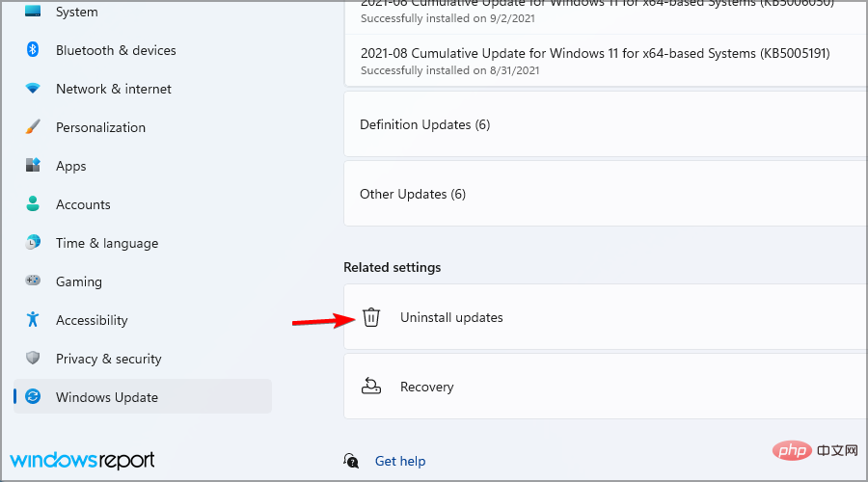Click 'Successfully installed on 9/2/2021' text

[448, 18]
